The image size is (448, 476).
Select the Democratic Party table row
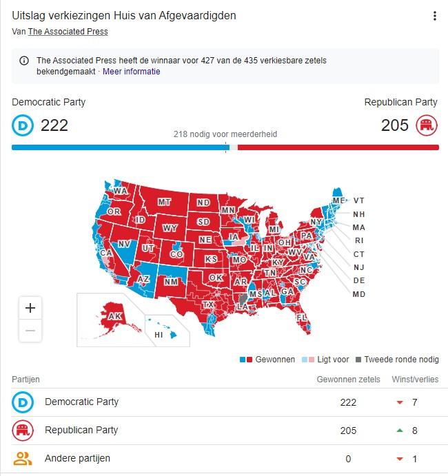pyautogui.click(x=224, y=402)
